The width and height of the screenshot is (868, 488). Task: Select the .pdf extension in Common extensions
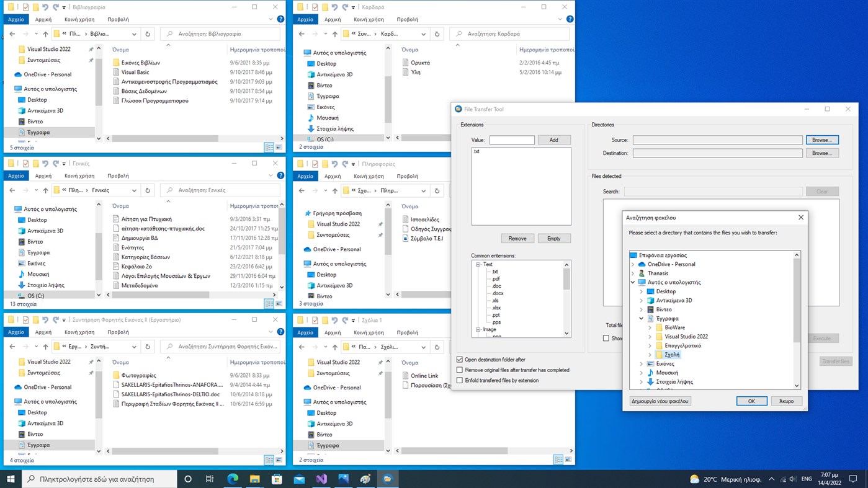tap(496, 279)
